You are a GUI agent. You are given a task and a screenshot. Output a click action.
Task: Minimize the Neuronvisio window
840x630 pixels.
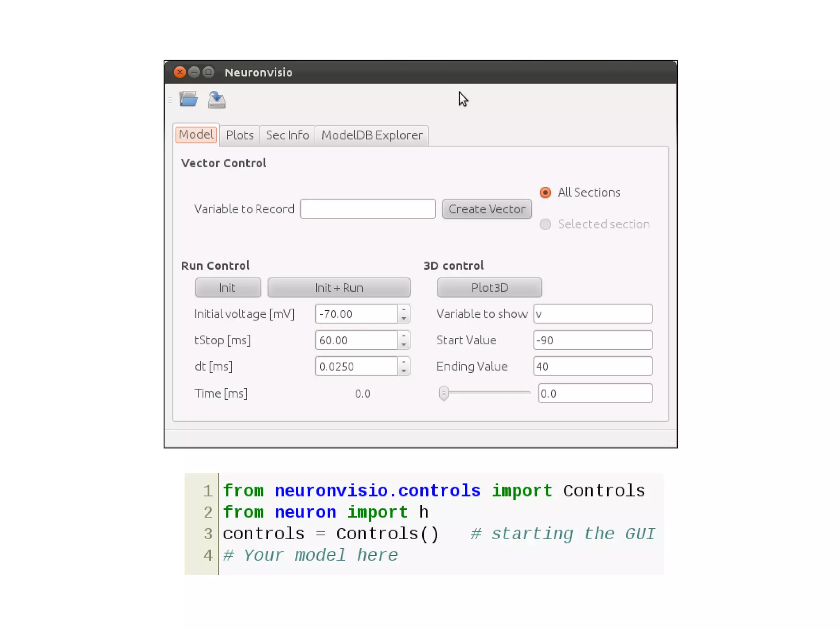coord(194,72)
